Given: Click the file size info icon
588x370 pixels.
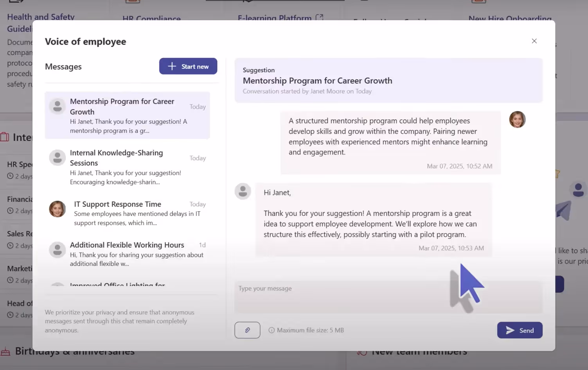Looking at the screenshot, I should 272,330.
